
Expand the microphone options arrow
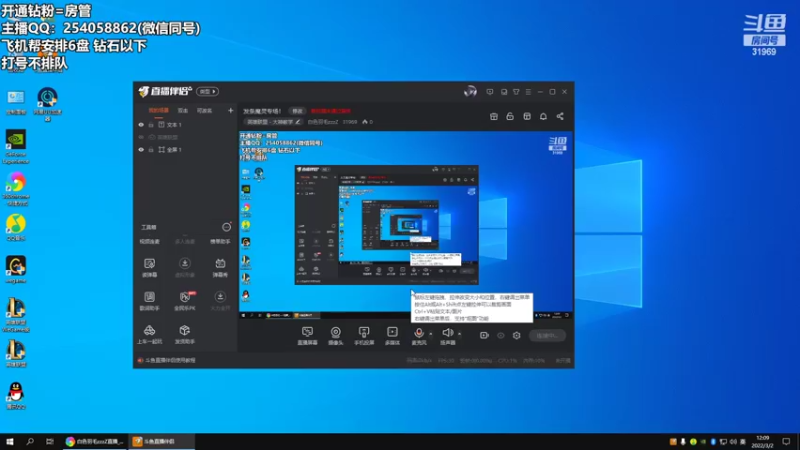[431, 334]
